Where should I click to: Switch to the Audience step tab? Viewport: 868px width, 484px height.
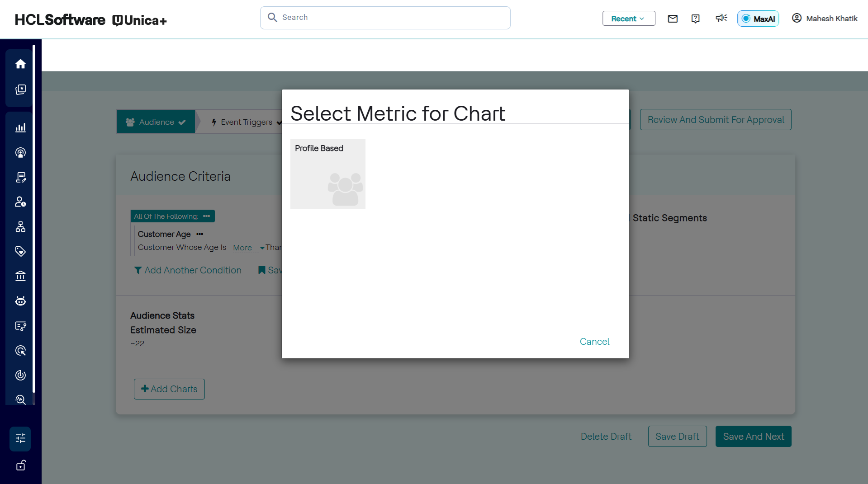(x=156, y=122)
